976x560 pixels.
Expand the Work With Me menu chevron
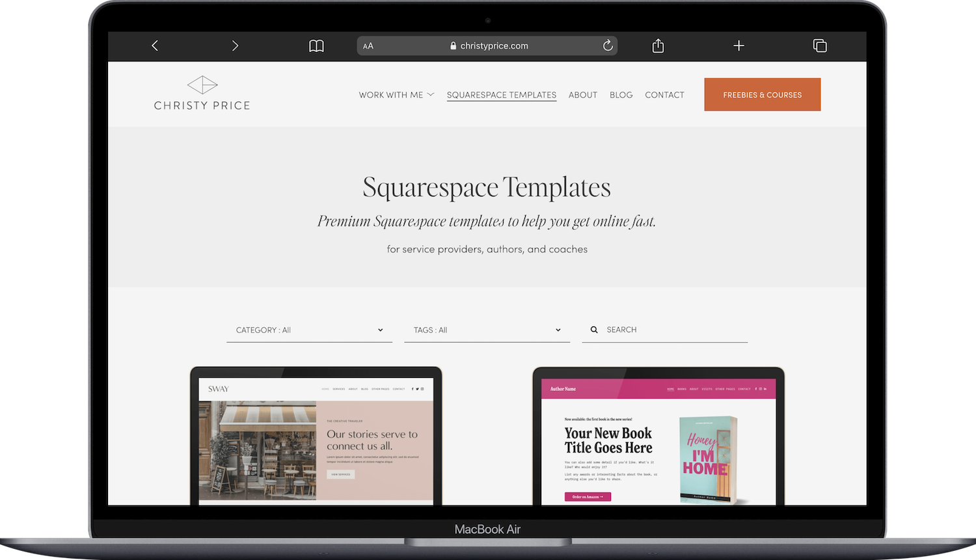pyautogui.click(x=431, y=94)
